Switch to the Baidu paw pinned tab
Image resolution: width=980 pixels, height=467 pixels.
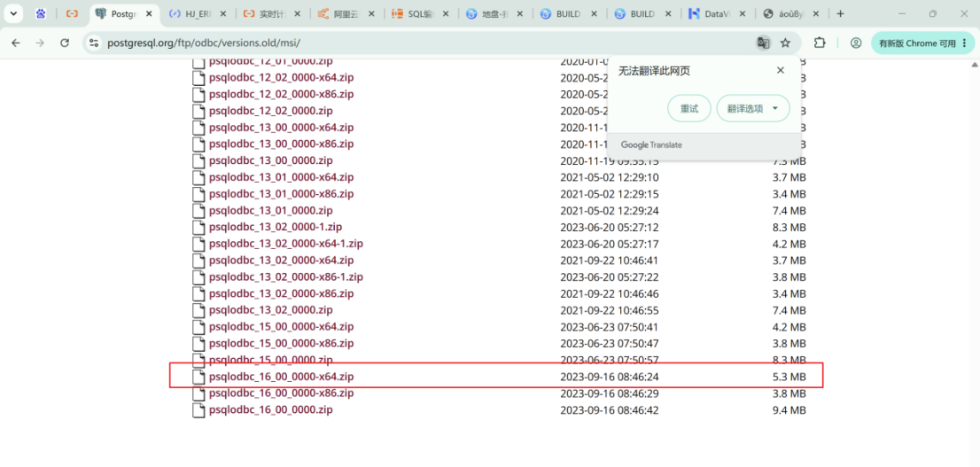[41, 13]
